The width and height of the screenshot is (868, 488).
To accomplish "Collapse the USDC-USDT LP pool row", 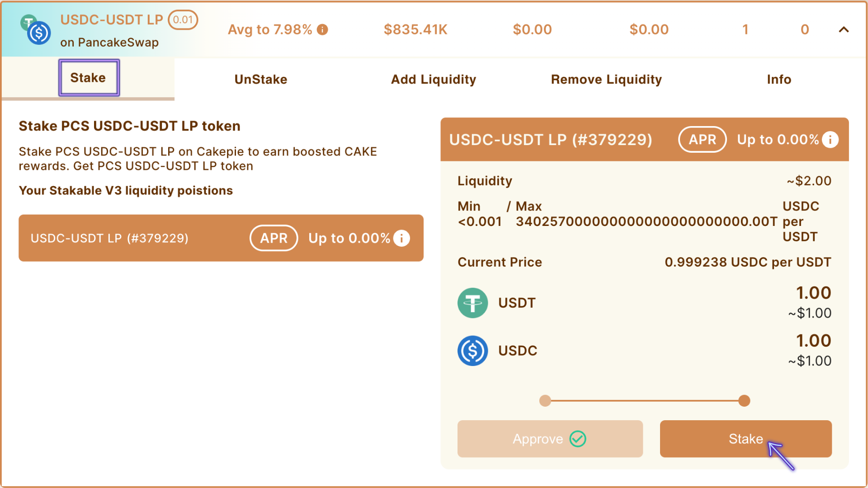I will 844,30.
